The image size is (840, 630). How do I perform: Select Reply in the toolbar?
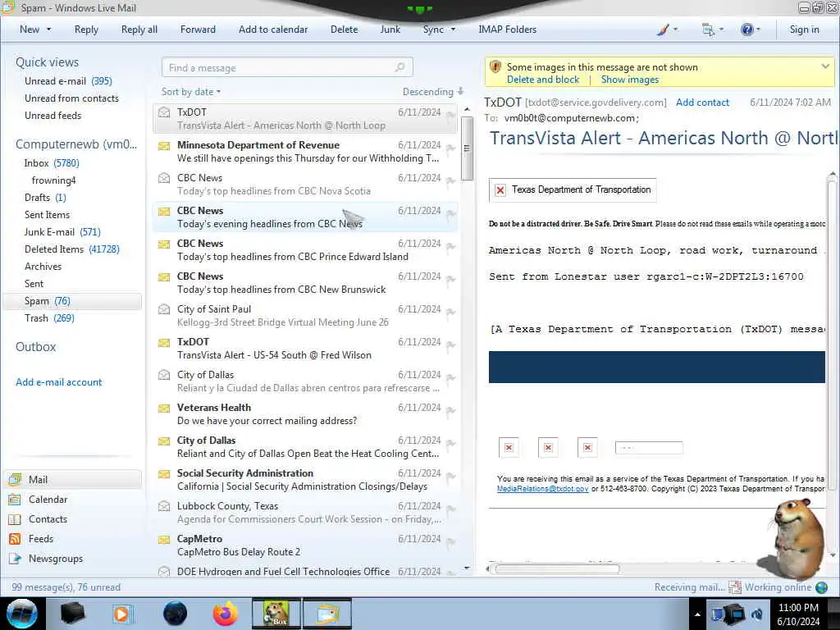(x=86, y=30)
